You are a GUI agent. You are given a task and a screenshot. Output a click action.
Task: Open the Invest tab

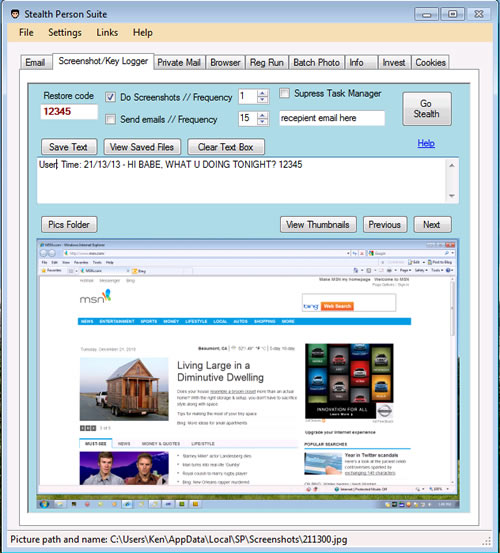click(394, 62)
